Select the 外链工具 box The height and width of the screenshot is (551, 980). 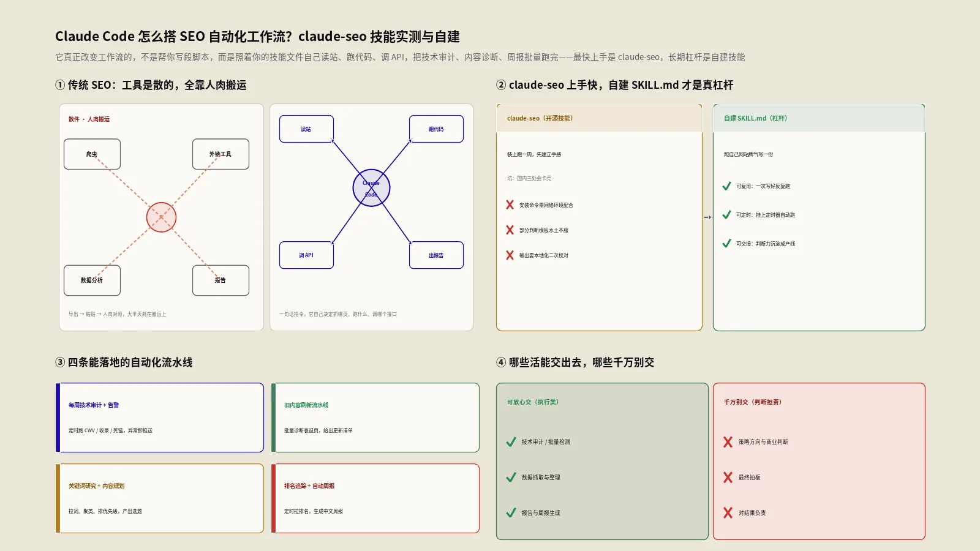[221, 154]
